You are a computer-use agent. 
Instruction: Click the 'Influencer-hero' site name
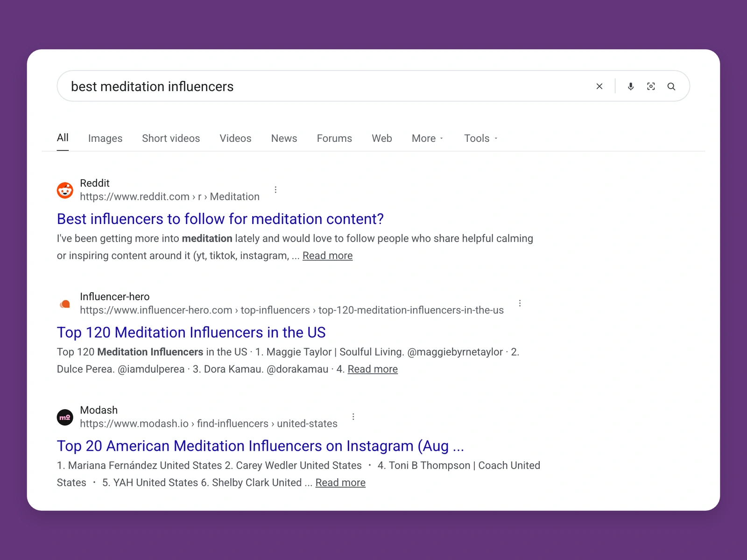click(x=115, y=297)
